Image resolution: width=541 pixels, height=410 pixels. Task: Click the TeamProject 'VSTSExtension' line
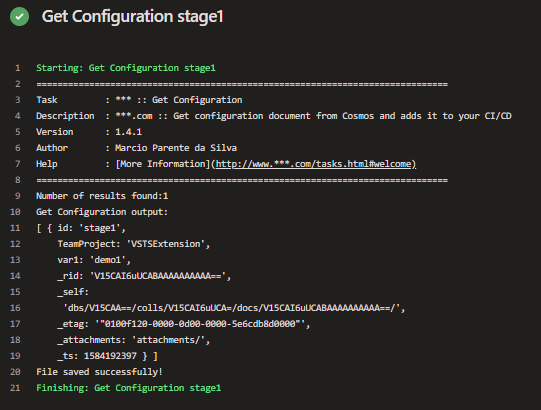tap(134, 244)
